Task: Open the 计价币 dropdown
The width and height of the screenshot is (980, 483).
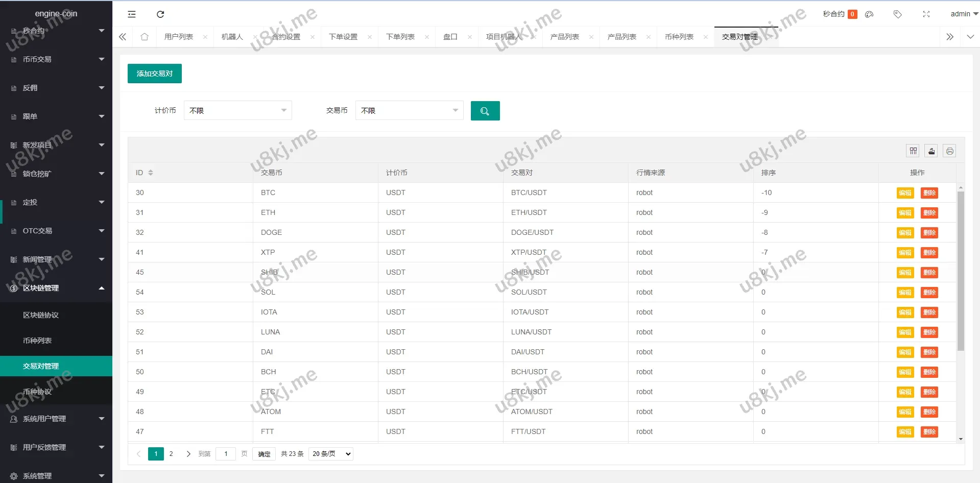Action: (237, 110)
